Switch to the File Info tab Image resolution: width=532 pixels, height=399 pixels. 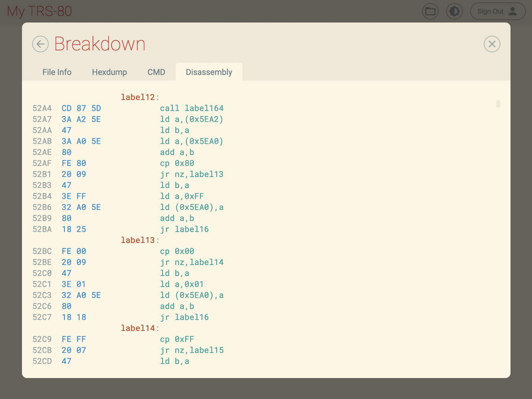click(57, 72)
